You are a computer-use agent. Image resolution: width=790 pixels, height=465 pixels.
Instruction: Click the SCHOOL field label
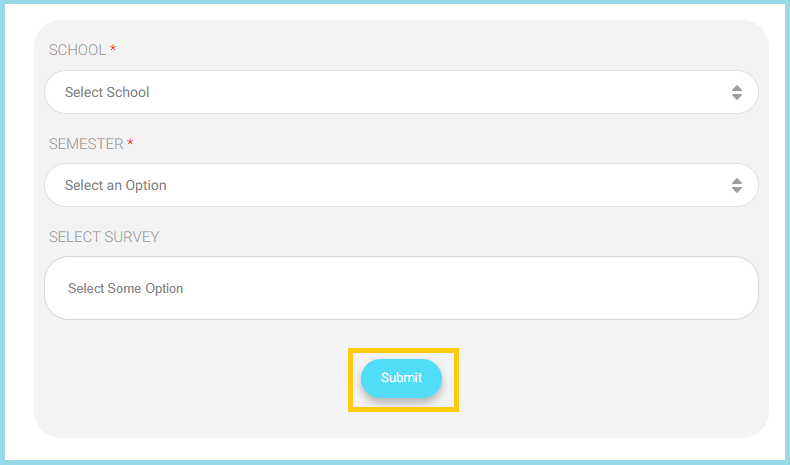click(x=77, y=50)
